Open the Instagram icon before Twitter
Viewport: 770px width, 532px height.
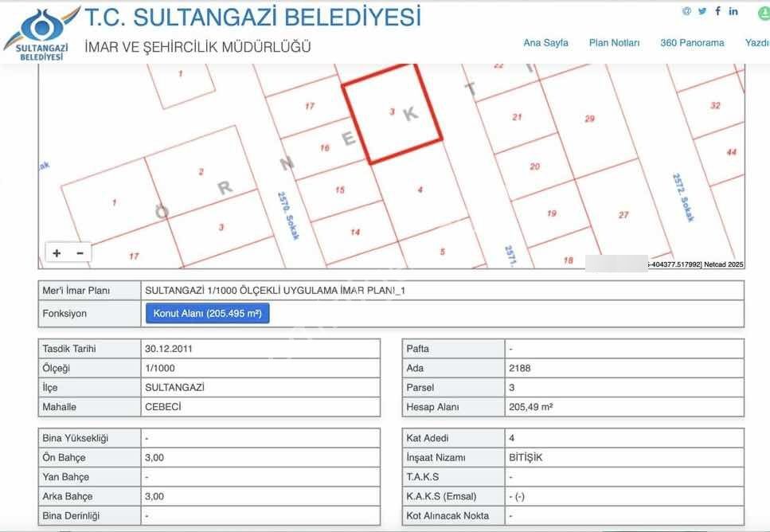686,11
